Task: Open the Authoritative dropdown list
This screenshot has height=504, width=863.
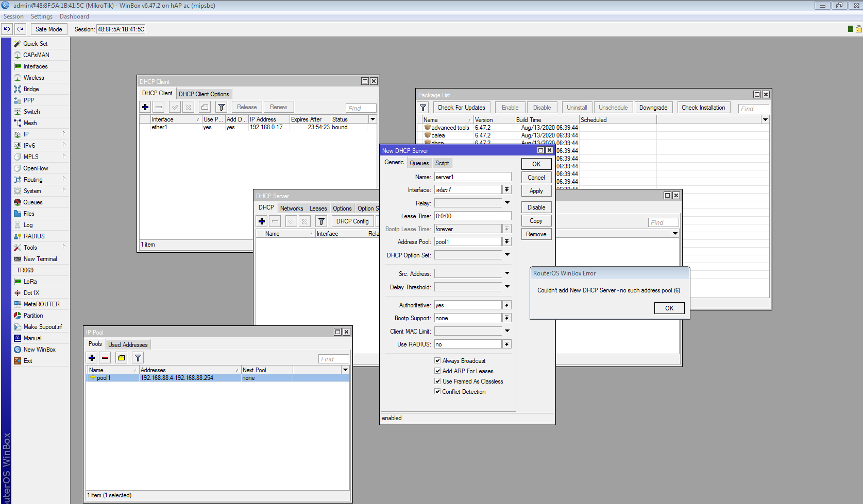Action: [507, 305]
